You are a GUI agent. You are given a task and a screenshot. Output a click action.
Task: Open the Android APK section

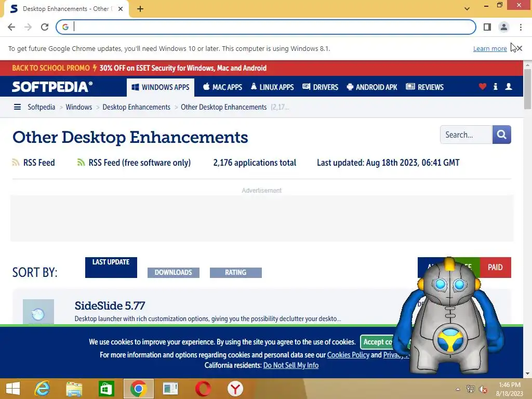click(x=372, y=87)
